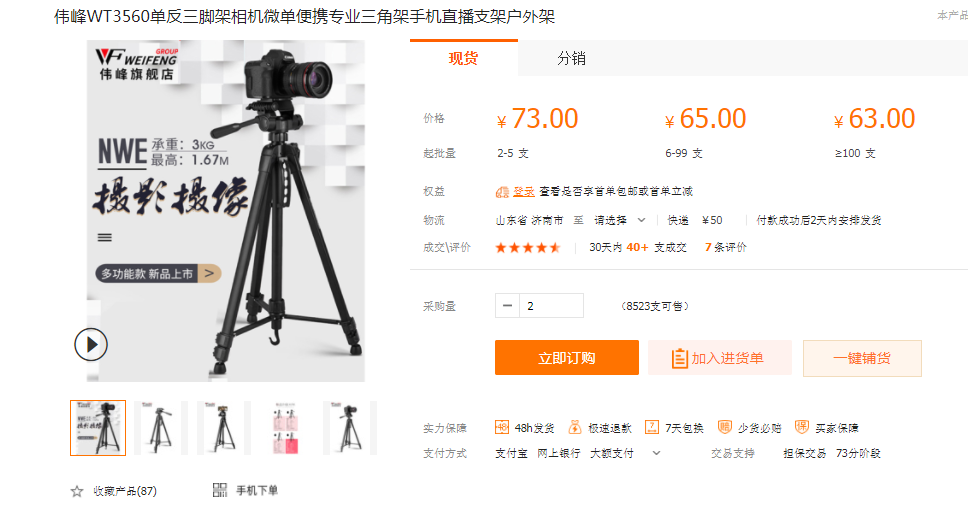Click the 48h发货 guarantee icon
This screenshot has height=507, width=968.
502,427
